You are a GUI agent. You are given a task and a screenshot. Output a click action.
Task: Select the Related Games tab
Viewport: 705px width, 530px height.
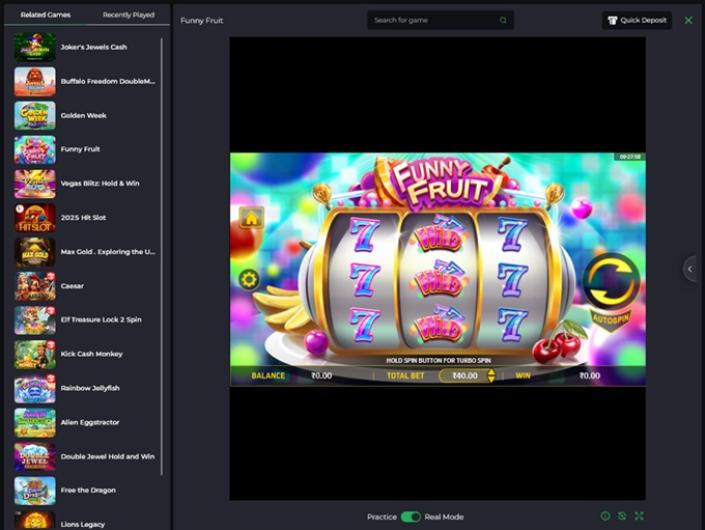[x=46, y=15]
